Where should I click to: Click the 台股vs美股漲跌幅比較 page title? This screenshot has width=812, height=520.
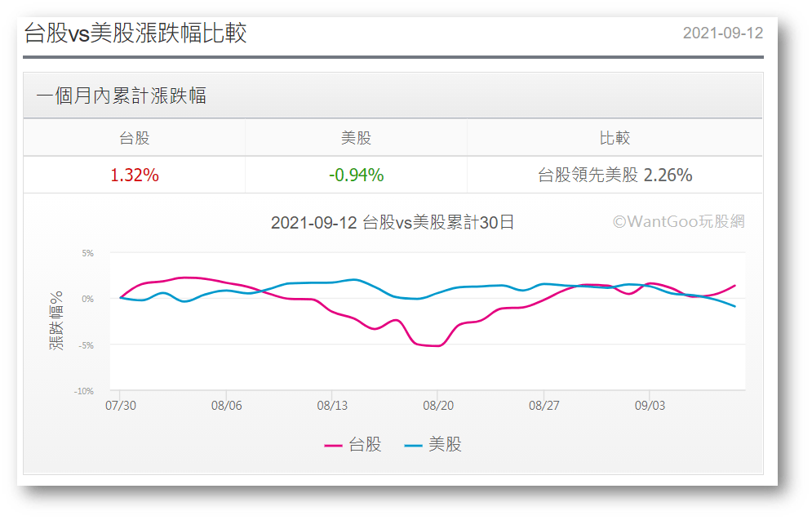click(135, 33)
